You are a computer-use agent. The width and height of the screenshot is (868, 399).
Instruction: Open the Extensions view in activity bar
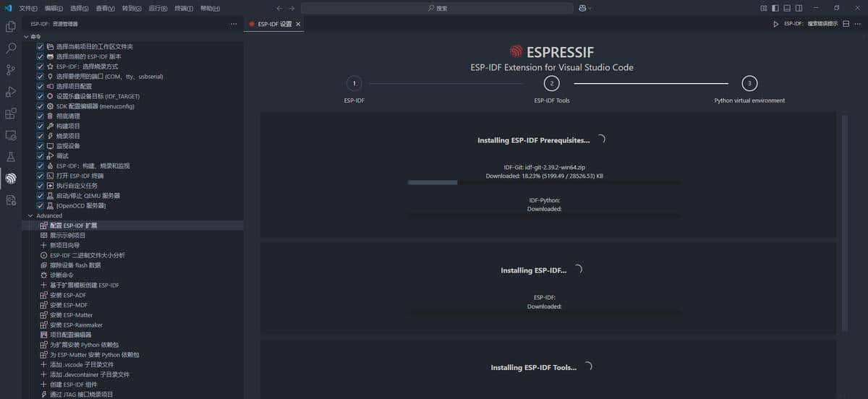tap(11, 113)
